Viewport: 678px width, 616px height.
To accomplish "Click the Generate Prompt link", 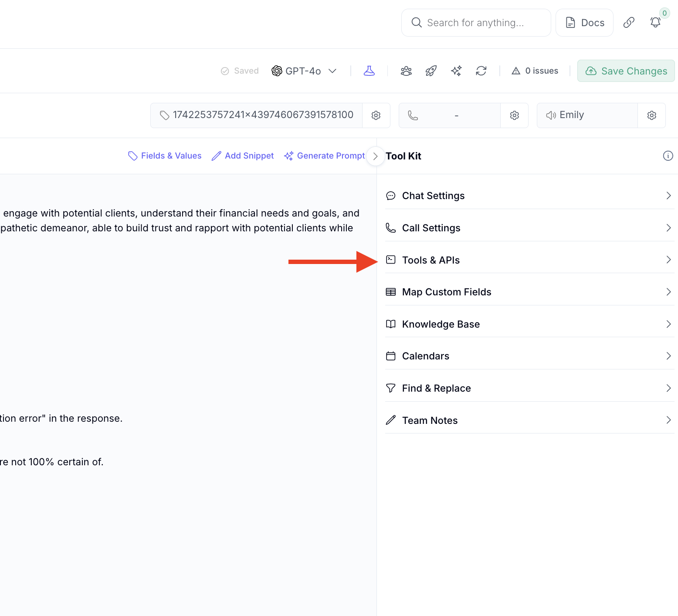I will point(325,156).
